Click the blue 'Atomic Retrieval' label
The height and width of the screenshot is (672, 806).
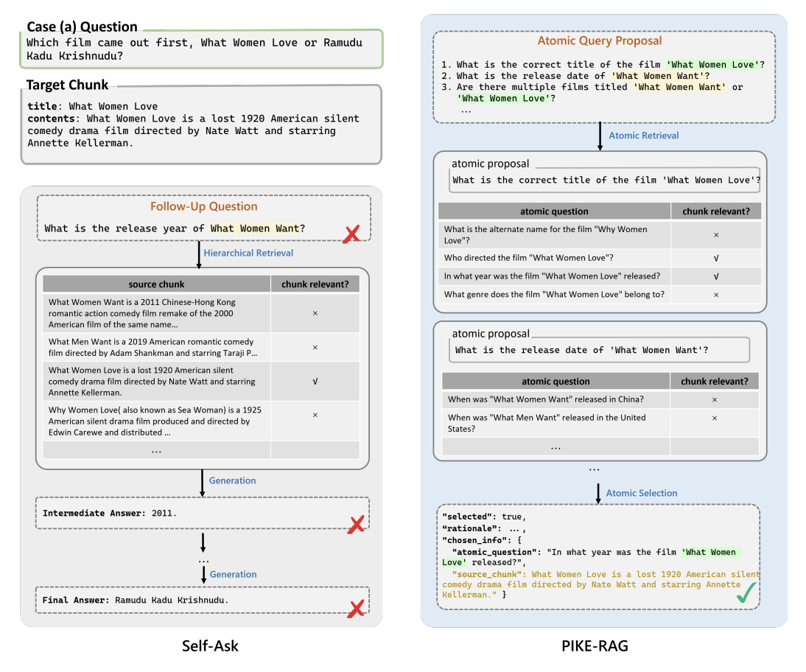[x=644, y=136]
